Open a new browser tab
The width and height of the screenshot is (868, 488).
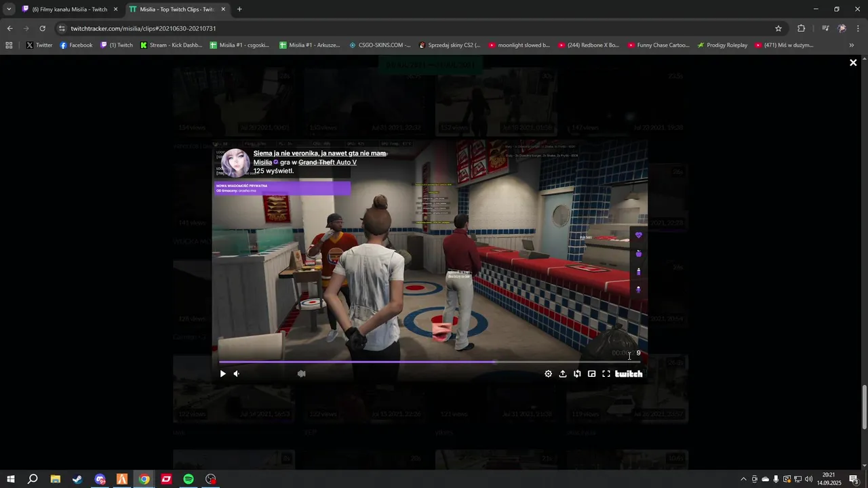point(239,9)
